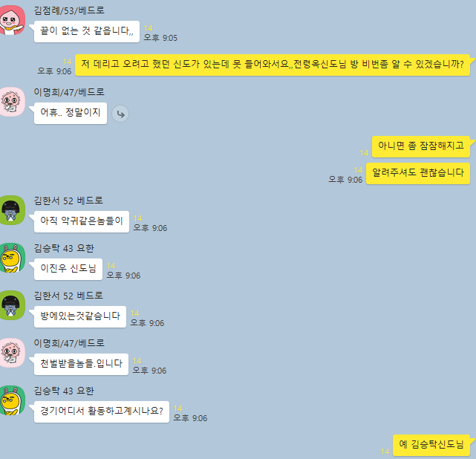The image size is (476, 459).
Task: Select the yellow message about 전령옥신도님 방 비번
Action: tap(273, 65)
